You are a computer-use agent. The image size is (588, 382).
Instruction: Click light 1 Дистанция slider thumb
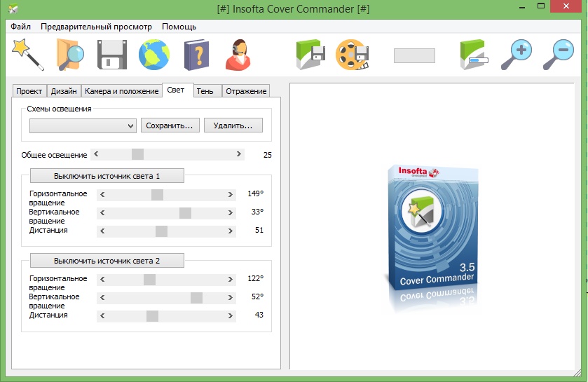(x=161, y=231)
